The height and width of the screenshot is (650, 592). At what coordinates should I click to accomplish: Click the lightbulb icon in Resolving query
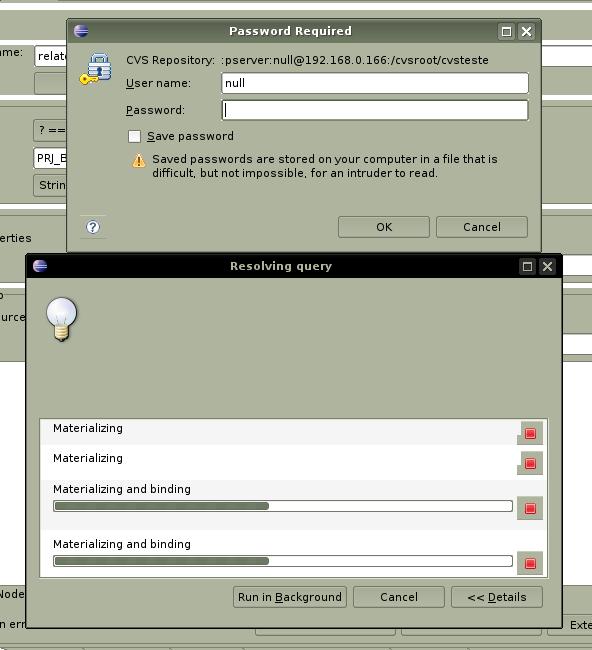(x=62, y=319)
